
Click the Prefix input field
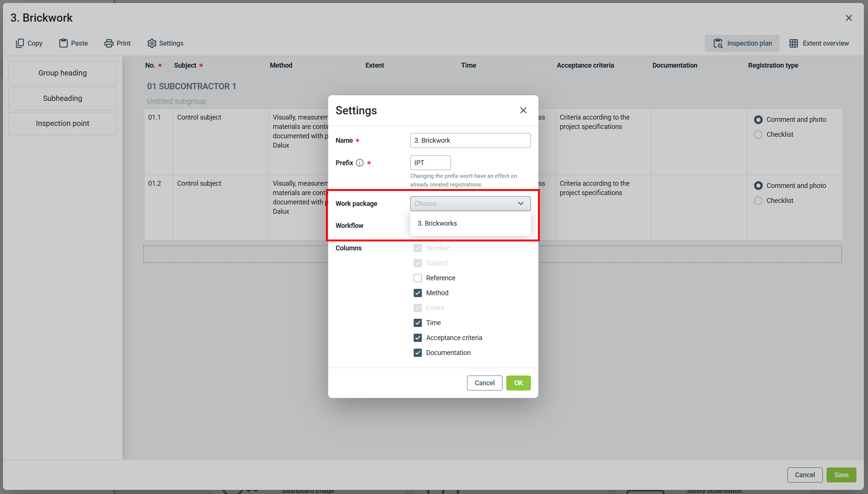[x=430, y=163]
